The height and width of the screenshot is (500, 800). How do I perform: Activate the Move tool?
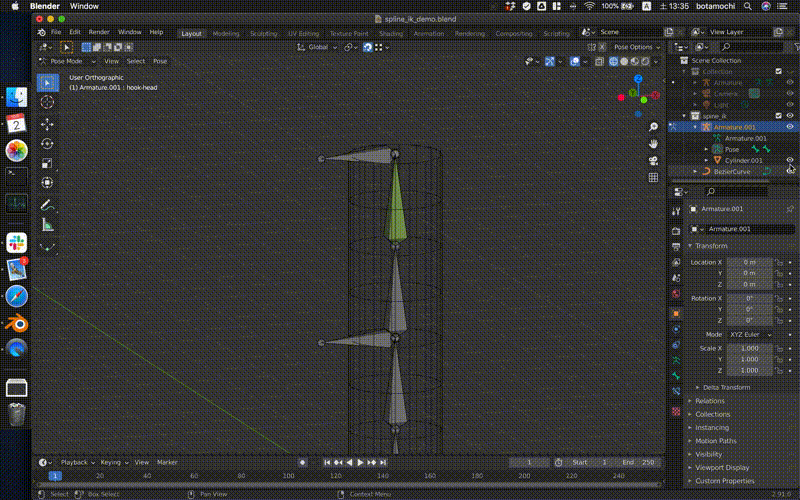pos(47,125)
